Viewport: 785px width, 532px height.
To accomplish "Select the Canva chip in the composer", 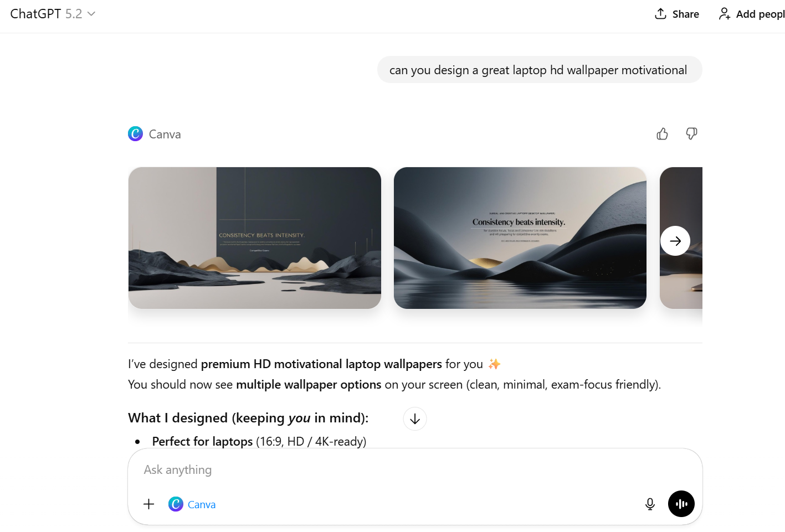I will click(192, 504).
